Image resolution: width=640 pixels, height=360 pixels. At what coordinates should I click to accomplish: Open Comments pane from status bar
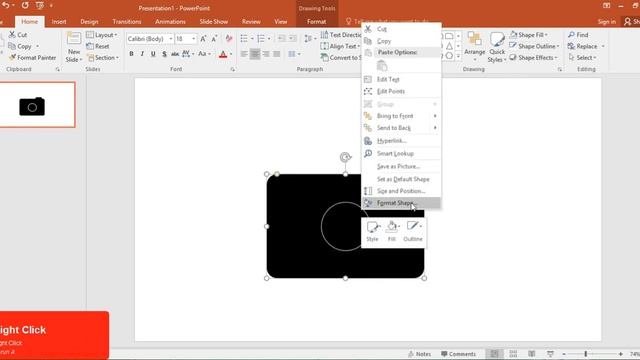coord(458,354)
